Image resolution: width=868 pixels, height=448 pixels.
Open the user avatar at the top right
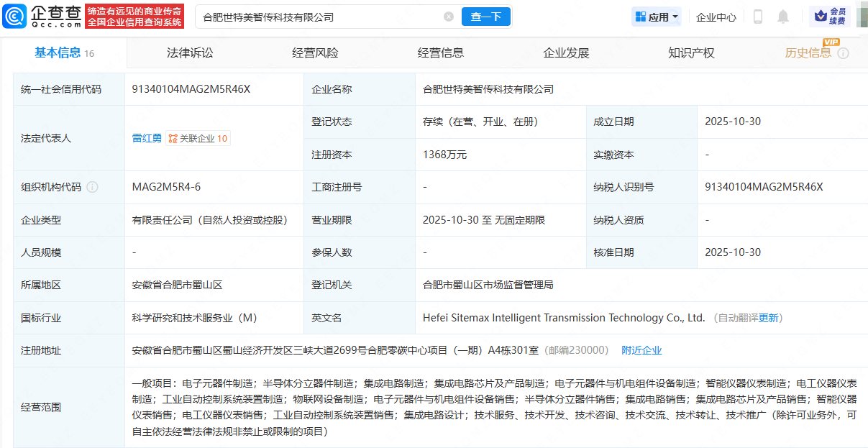(861, 17)
